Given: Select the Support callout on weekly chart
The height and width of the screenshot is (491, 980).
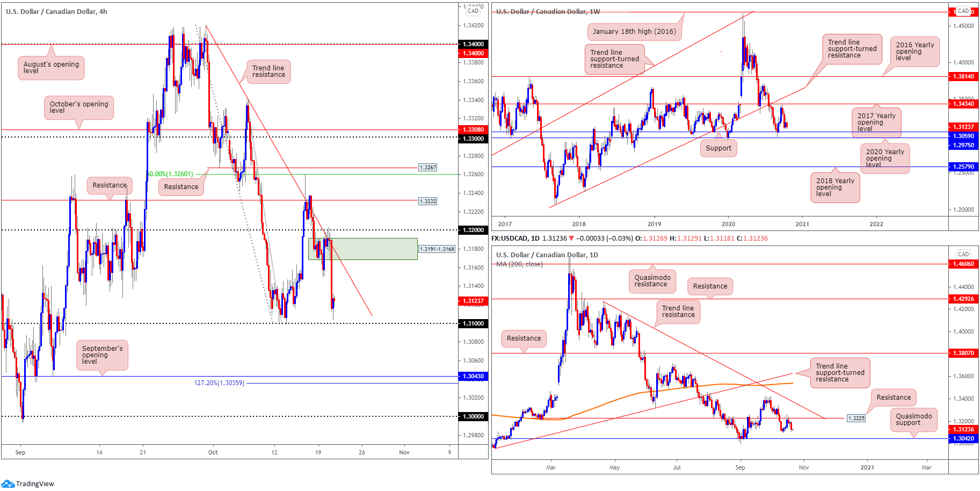Looking at the screenshot, I should pyautogui.click(x=718, y=148).
